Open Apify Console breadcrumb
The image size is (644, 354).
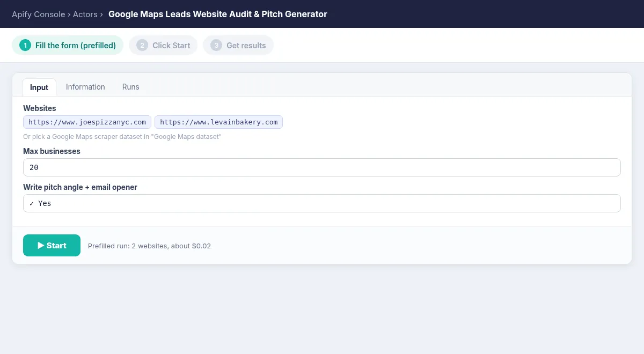tap(39, 14)
